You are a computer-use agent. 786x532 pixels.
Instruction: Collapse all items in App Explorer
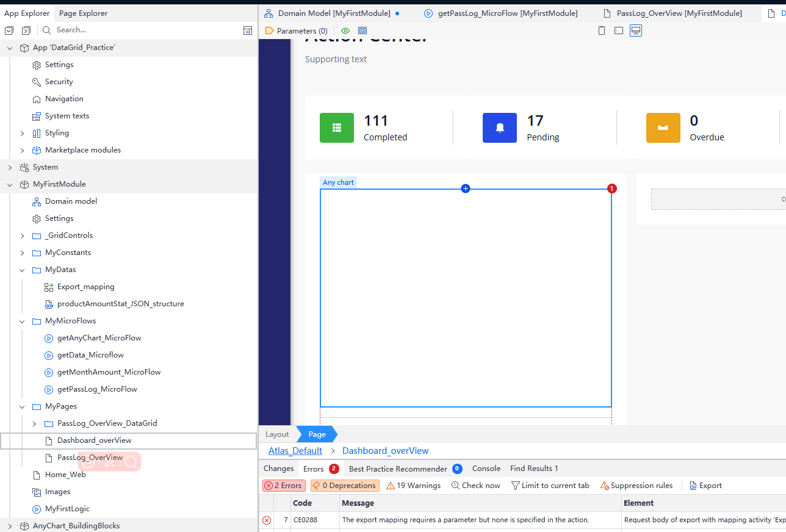pos(9,30)
